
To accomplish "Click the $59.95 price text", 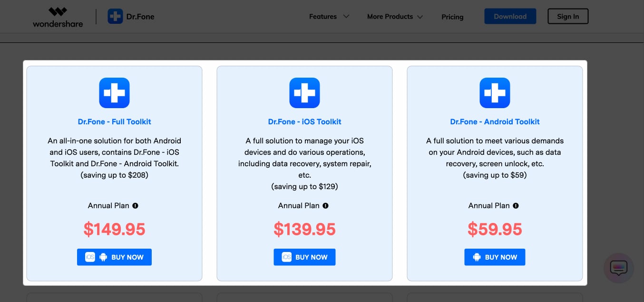I will (495, 230).
